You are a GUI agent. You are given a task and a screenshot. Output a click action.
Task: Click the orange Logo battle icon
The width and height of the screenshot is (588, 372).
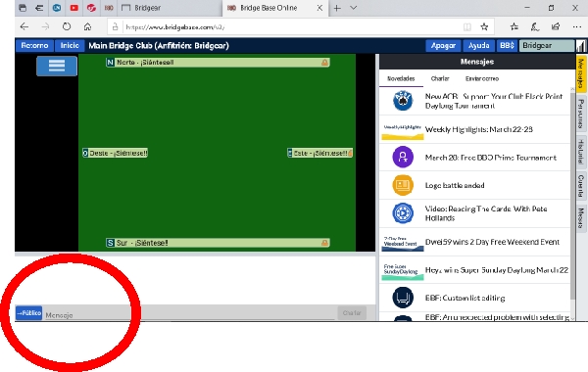pyautogui.click(x=403, y=185)
